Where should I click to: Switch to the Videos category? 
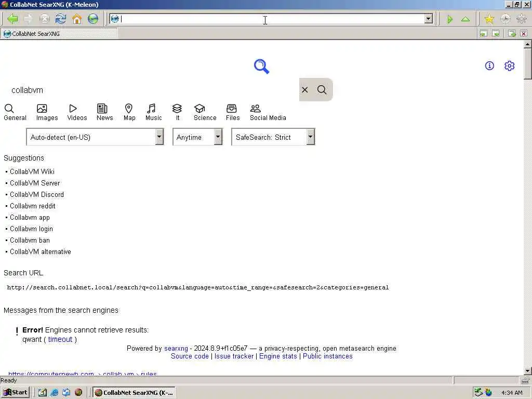point(77,112)
